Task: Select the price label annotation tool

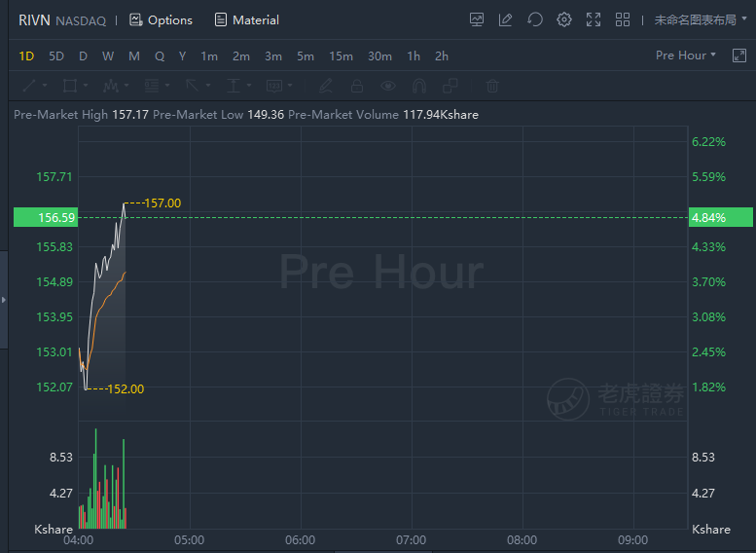Action: [274, 86]
